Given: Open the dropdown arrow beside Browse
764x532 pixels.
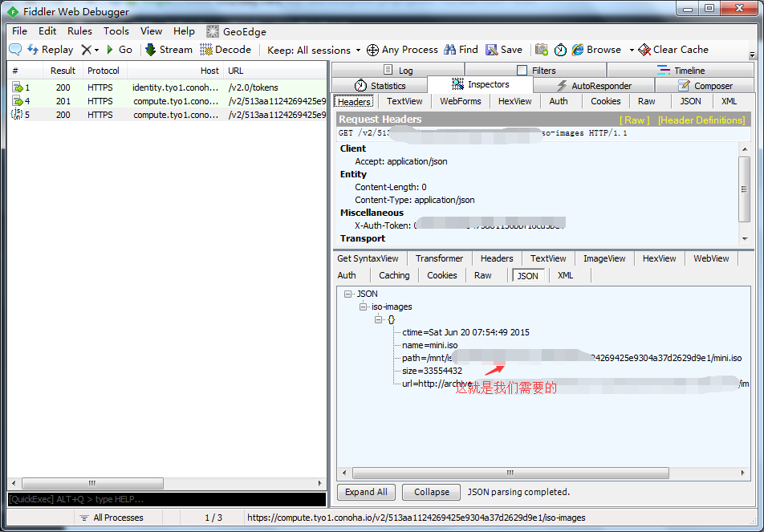Looking at the screenshot, I should 632,50.
